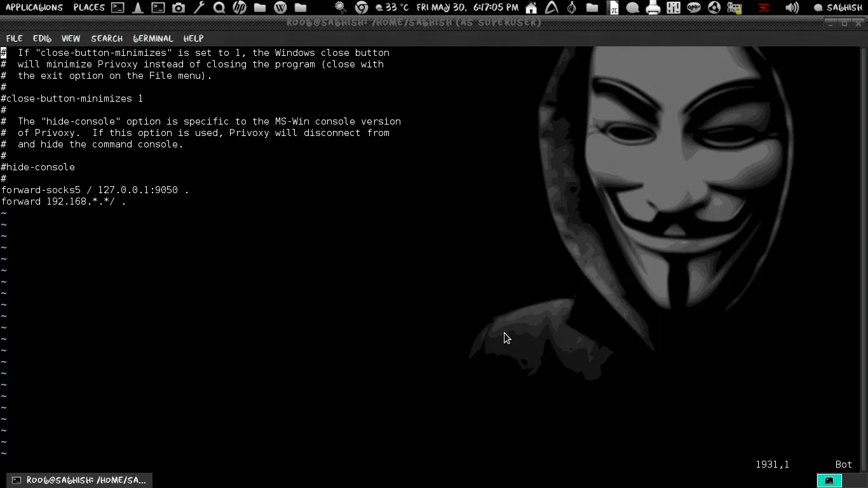Open the volume speaker control
The image size is (868, 488).
click(792, 8)
